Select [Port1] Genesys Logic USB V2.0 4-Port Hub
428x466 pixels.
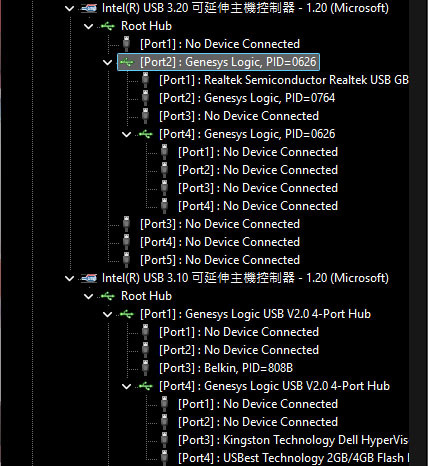coord(255,314)
